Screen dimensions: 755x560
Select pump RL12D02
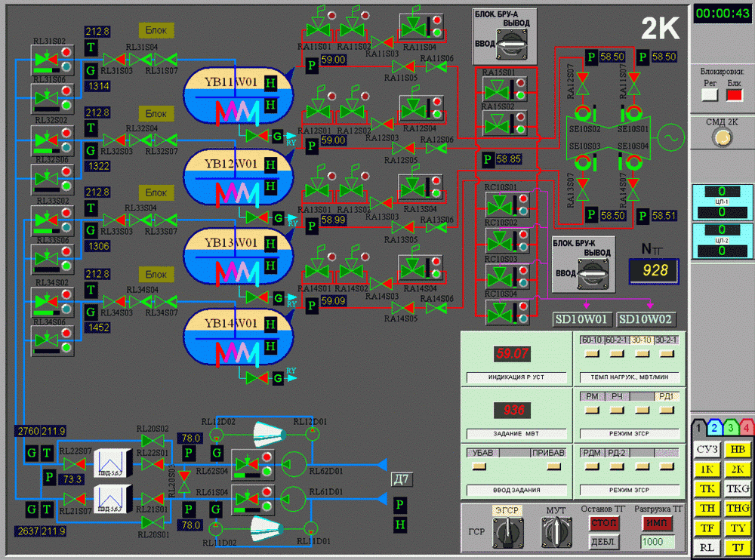tap(217, 435)
